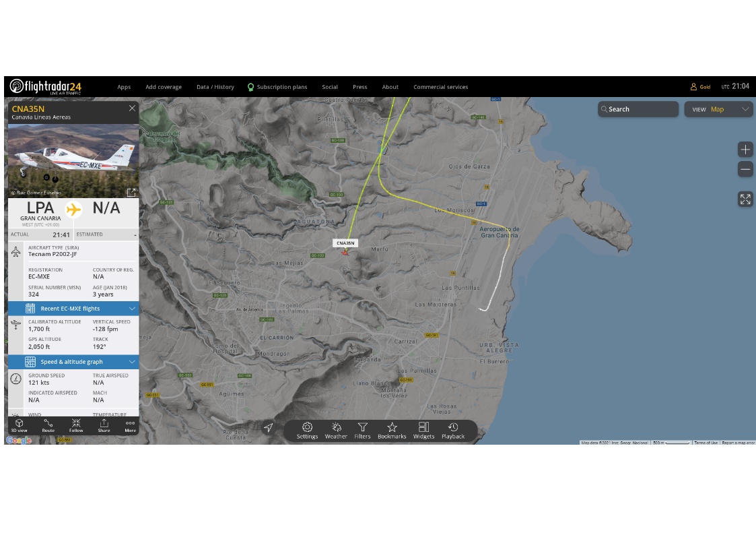Open the About menu

390,87
